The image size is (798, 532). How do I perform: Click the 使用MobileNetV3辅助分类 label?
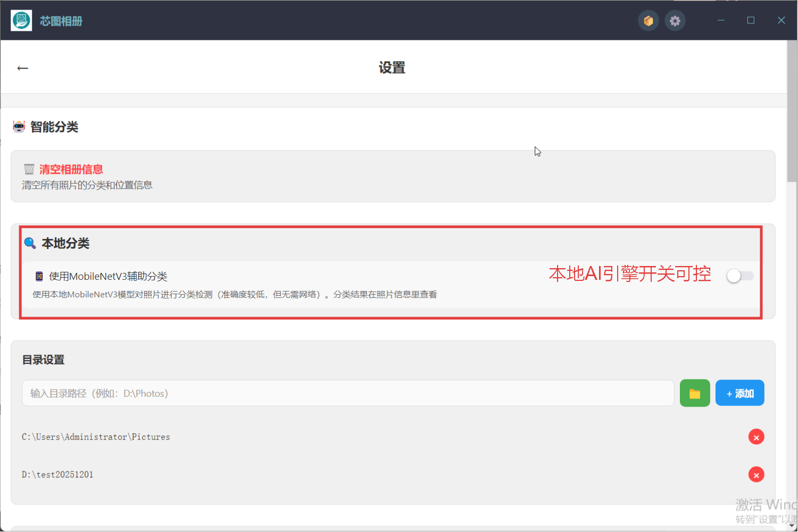click(x=108, y=276)
